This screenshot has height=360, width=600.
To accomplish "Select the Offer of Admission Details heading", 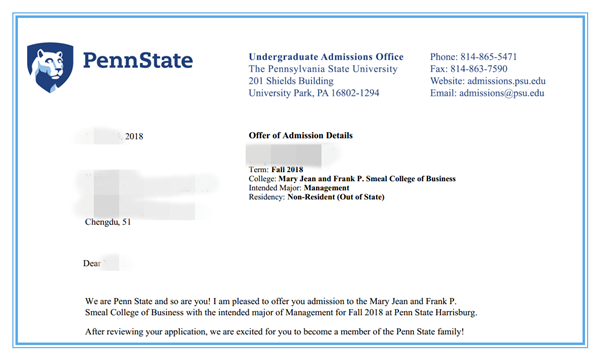I will pyautogui.click(x=300, y=135).
